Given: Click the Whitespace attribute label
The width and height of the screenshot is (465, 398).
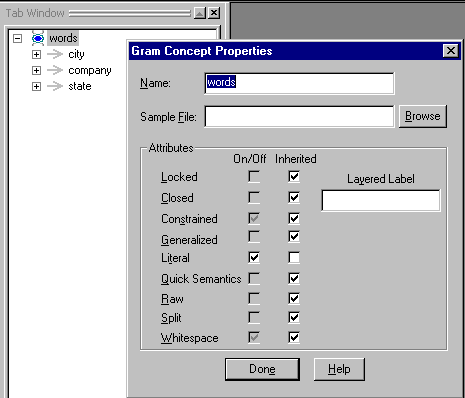Looking at the screenshot, I should [189, 338].
